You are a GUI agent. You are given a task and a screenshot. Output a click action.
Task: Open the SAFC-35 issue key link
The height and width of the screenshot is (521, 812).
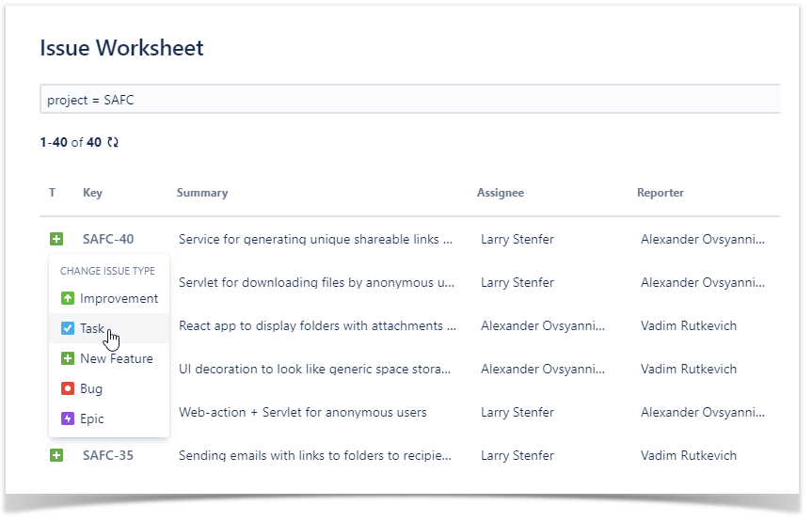(108, 456)
